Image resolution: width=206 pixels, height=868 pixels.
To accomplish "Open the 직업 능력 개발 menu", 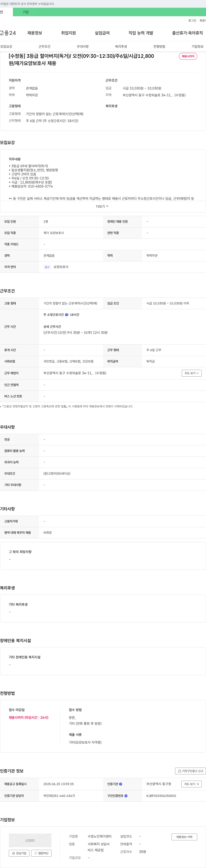I will click(x=141, y=33).
